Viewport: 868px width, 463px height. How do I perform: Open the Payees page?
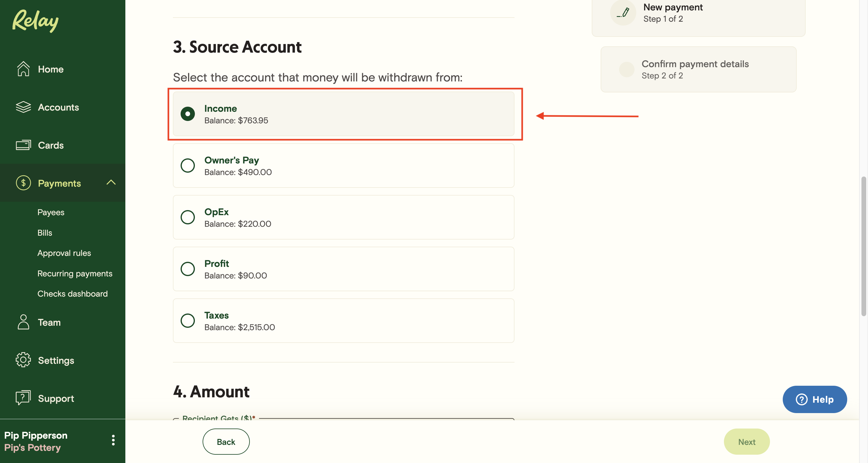tap(51, 212)
